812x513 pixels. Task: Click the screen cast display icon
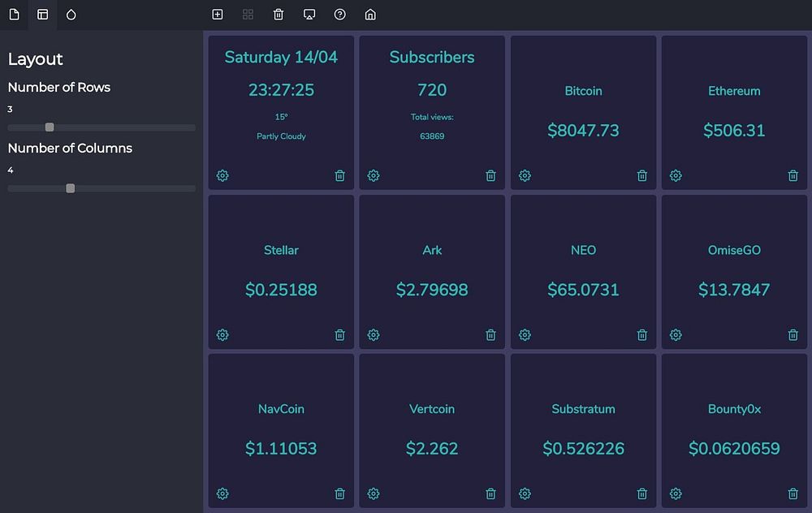click(309, 15)
